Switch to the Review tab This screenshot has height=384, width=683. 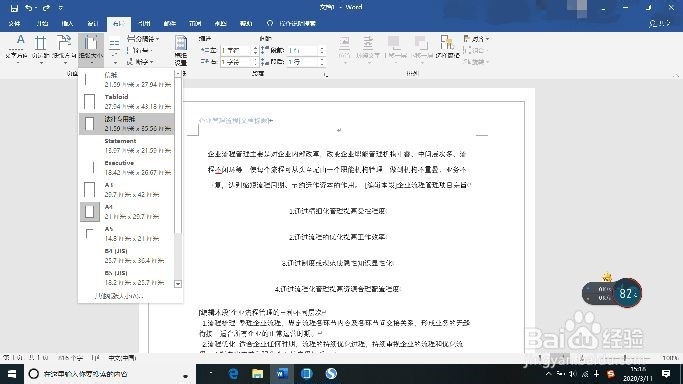coord(195,24)
